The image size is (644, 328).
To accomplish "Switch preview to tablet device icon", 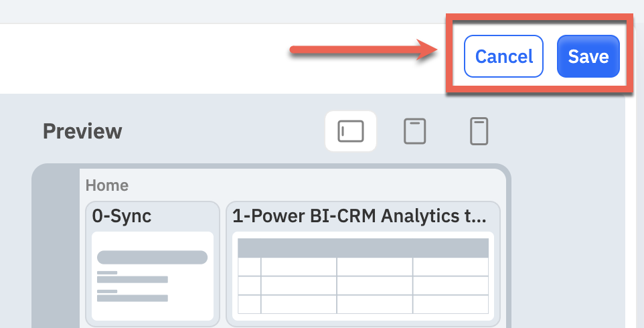I will pyautogui.click(x=414, y=131).
